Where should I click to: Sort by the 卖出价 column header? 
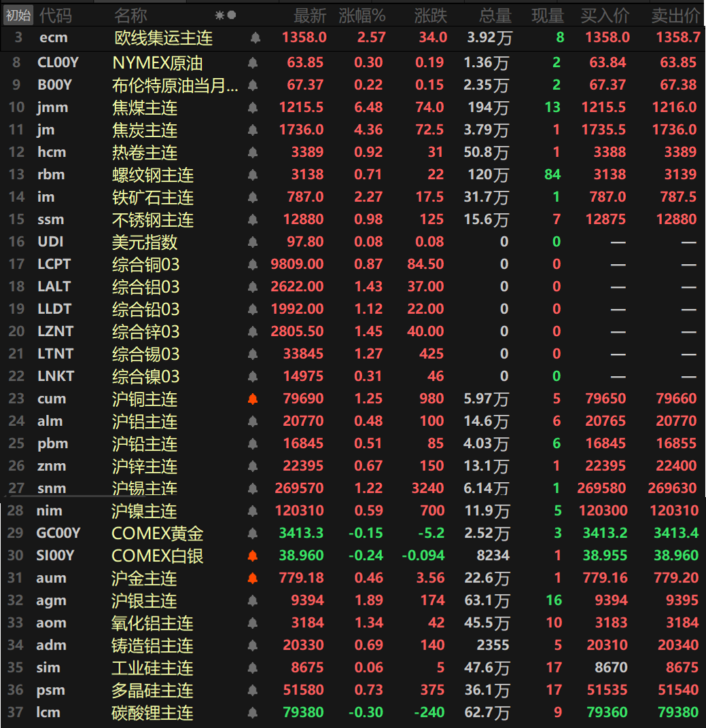[x=676, y=16]
